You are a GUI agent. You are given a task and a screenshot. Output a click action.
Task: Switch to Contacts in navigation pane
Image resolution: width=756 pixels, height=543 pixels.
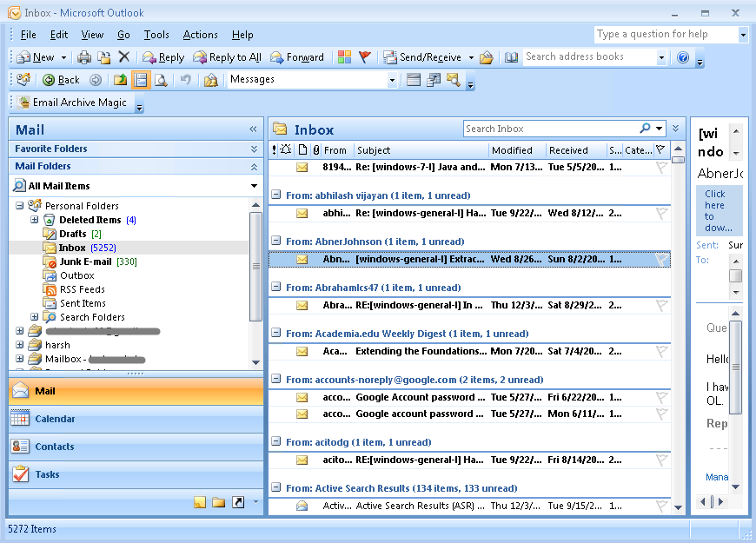136,447
